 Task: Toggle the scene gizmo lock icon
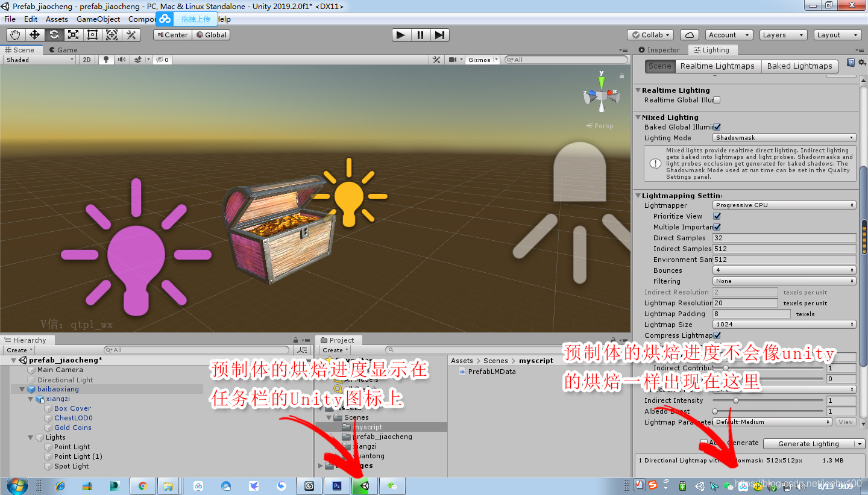point(621,75)
